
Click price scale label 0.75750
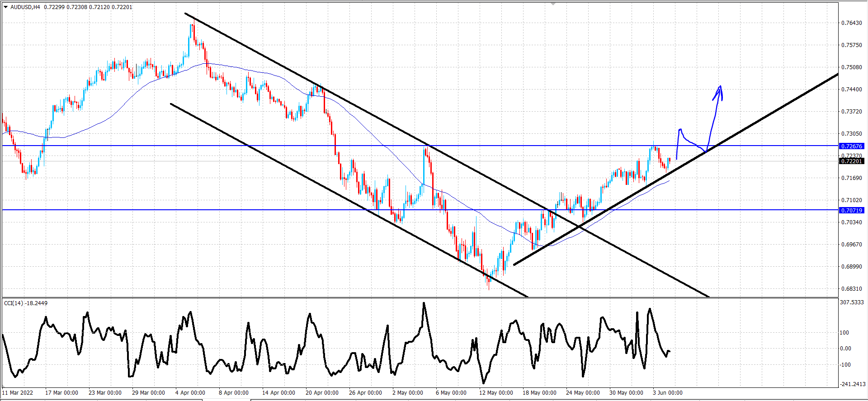[x=851, y=45]
